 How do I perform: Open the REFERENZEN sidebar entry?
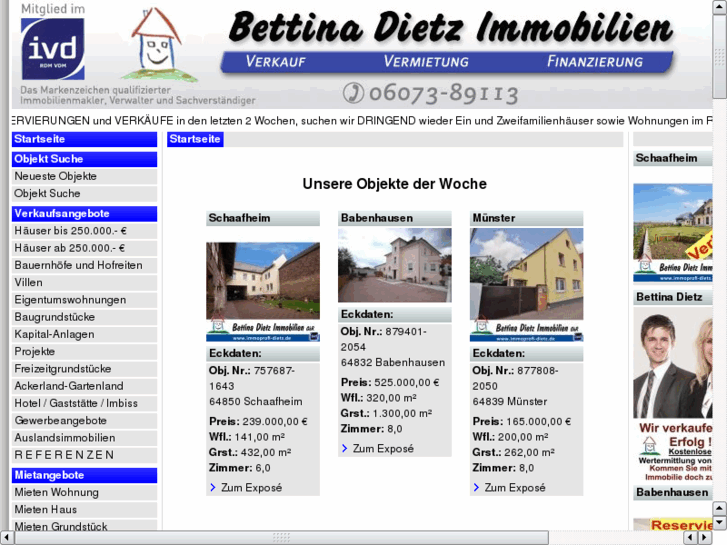(x=84, y=455)
